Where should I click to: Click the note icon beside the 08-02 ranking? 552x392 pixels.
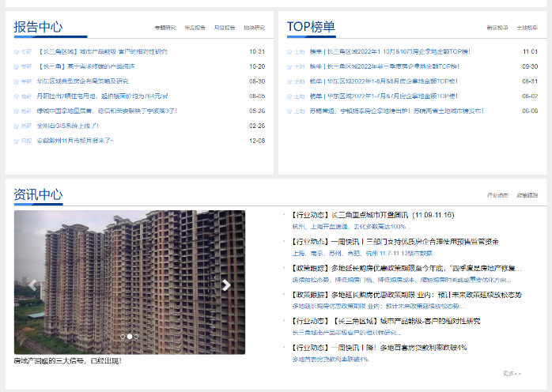[x=289, y=96]
